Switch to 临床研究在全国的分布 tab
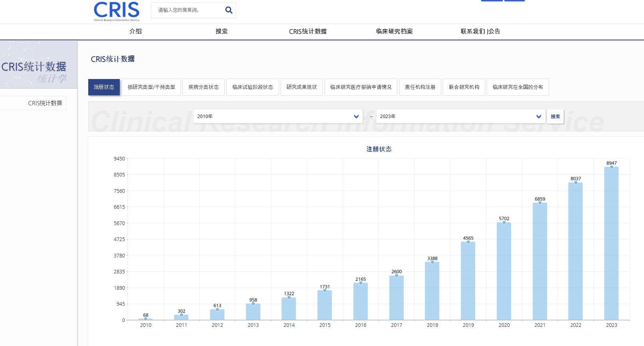This screenshot has height=346, width=644. [517, 87]
